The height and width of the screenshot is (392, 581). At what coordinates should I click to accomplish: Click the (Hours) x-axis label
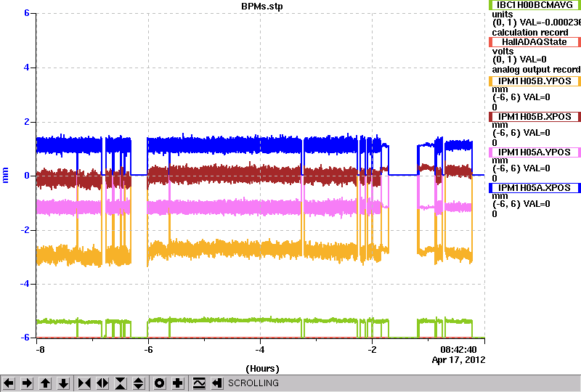point(262,369)
